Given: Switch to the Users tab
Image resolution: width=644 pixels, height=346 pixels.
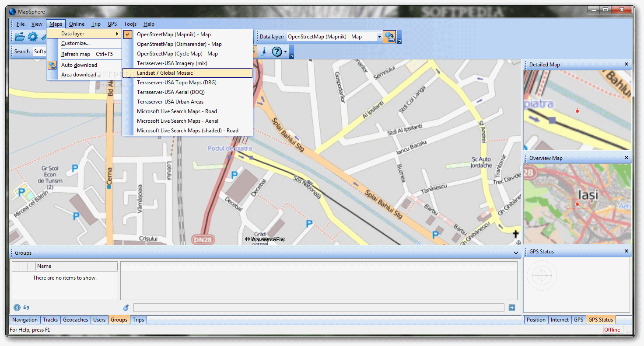Looking at the screenshot, I should (x=99, y=320).
